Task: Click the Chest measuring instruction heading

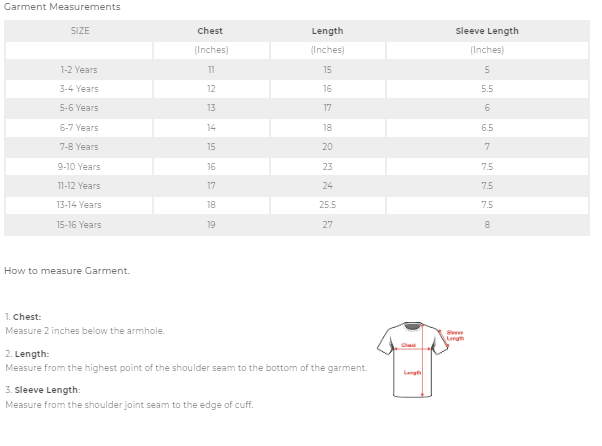Action: click(x=27, y=317)
